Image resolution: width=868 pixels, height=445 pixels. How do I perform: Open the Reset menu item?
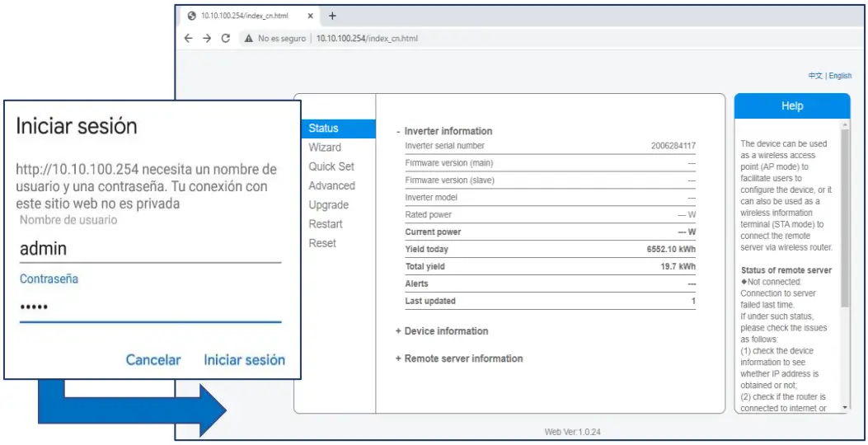tap(322, 244)
